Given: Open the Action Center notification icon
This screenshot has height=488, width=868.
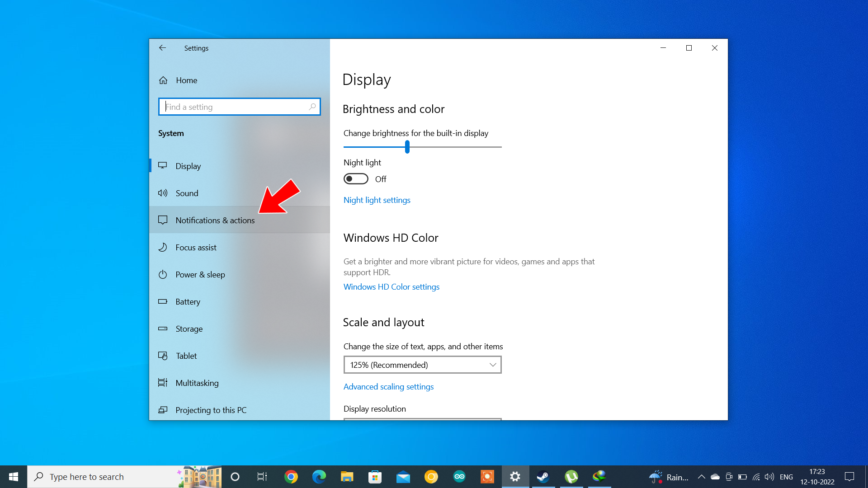Looking at the screenshot, I should [x=849, y=477].
